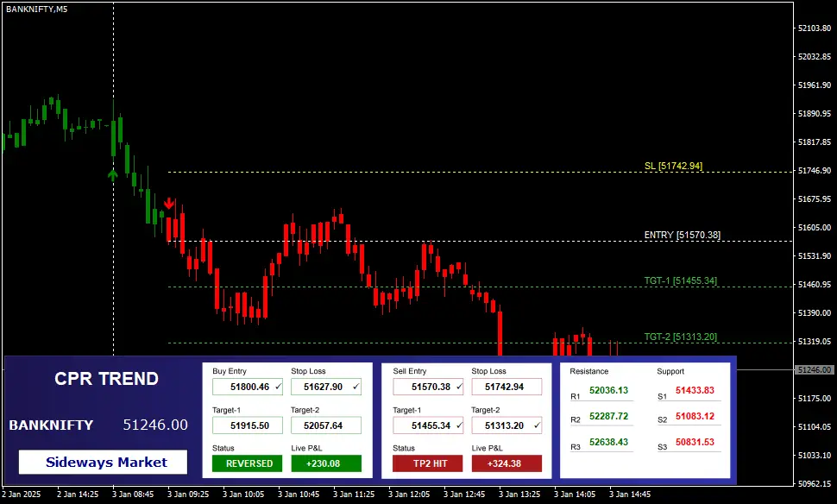Screen dimensions: 837x504
Task: Click the green Live P&L +230.08 box
Action: 326,463
